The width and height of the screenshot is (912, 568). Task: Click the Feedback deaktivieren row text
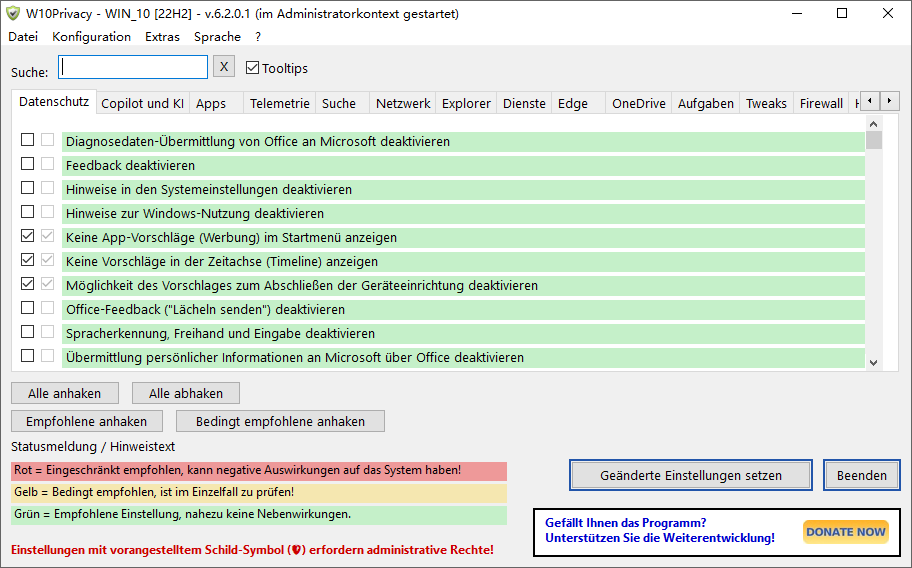pos(130,166)
